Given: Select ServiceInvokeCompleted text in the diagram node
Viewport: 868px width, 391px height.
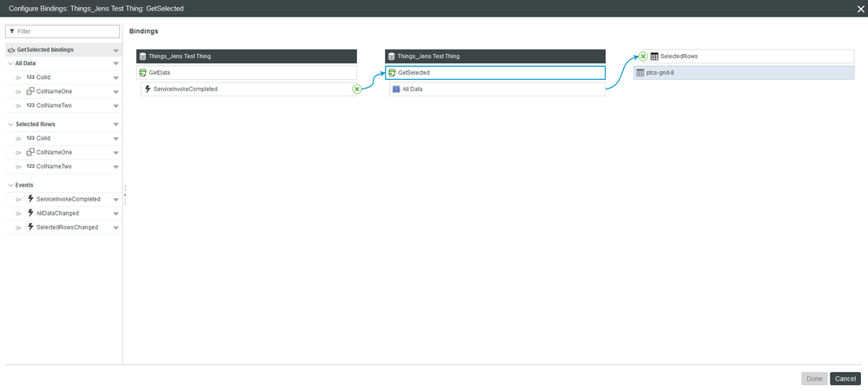Looking at the screenshot, I should (x=185, y=89).
